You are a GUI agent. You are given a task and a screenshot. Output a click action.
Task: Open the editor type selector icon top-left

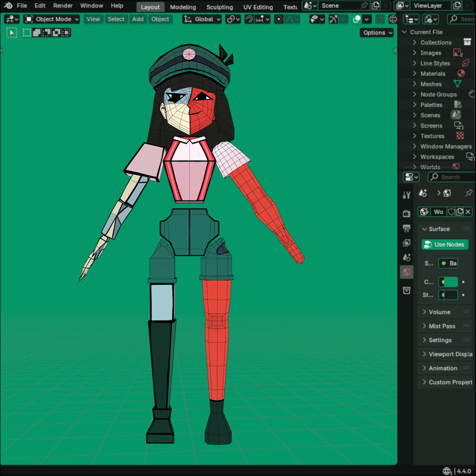pyautogui.click(x=11, y=19)
